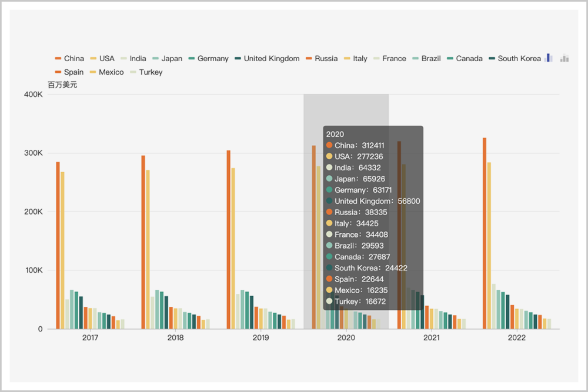Toggle India legend item

[x=133, y=58]
